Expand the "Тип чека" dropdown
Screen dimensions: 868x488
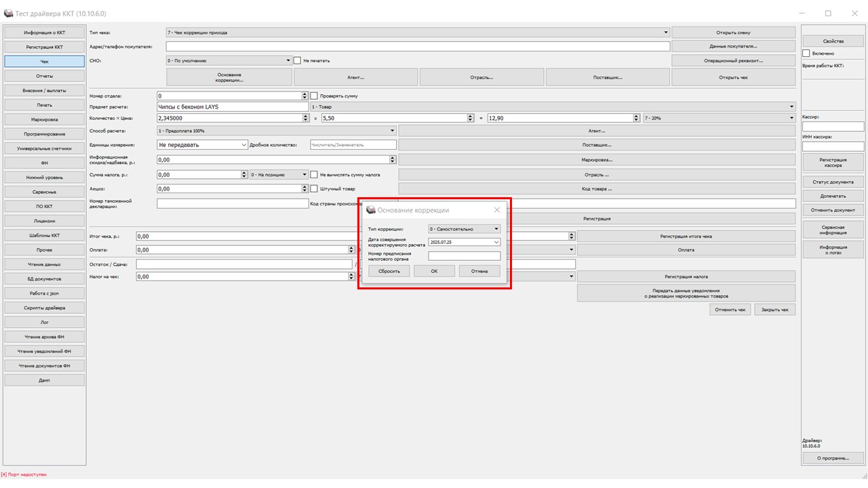tap(417, 33)
